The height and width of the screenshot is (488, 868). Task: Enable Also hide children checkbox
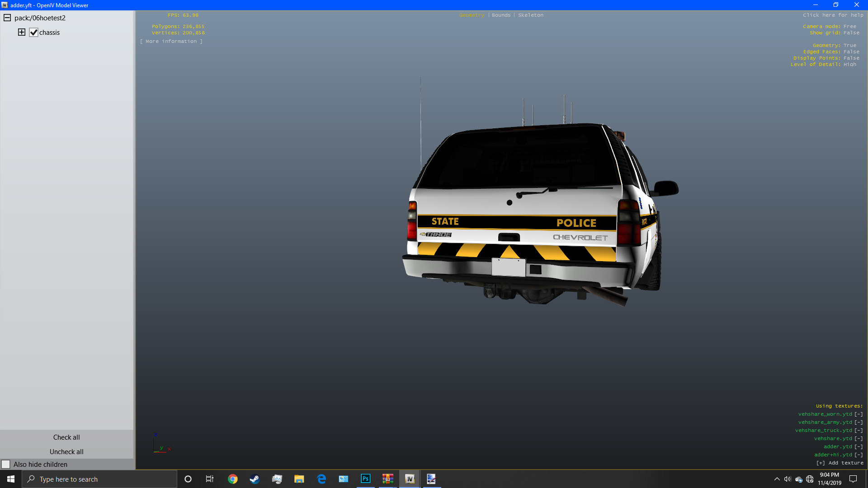tap(6, 464)
